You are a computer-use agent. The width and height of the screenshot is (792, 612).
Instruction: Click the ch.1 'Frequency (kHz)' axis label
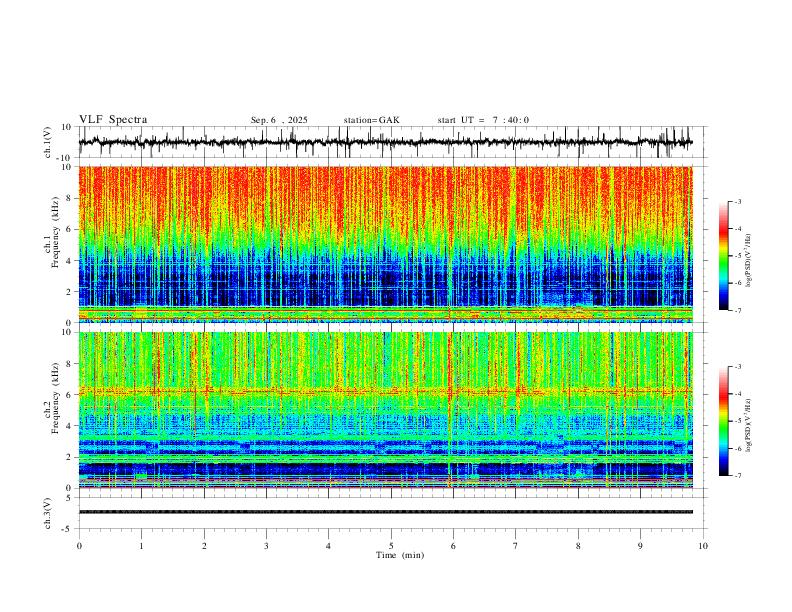pyautogui.click(x=56, y=231)
